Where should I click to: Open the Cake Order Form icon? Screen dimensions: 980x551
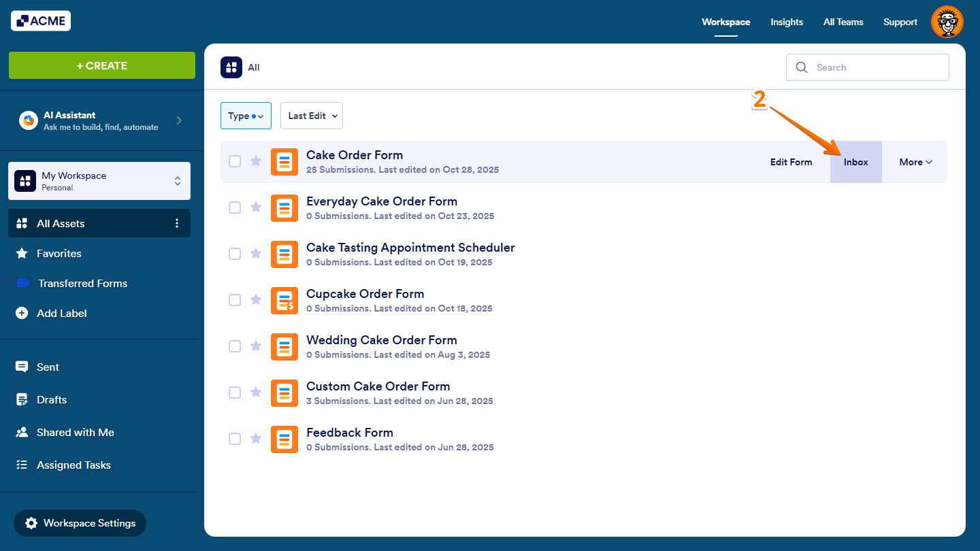coord(284,161)
